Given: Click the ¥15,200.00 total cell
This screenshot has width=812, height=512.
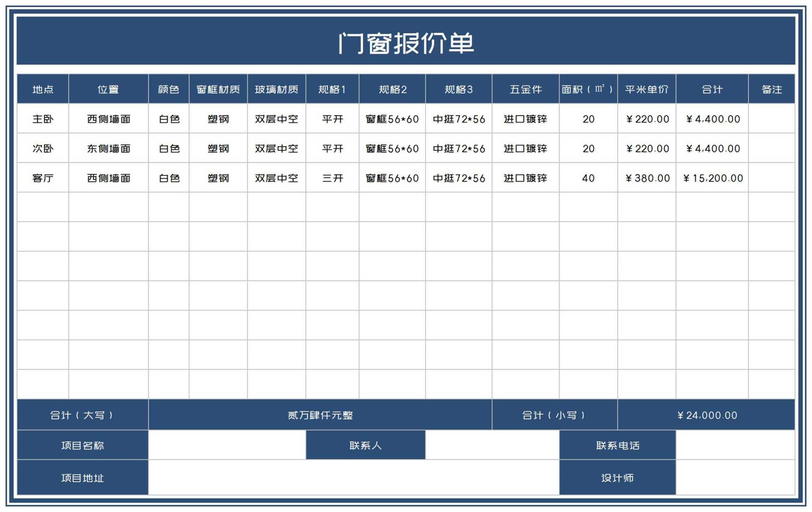Looking at the screenshot, I should pos(712,178).
